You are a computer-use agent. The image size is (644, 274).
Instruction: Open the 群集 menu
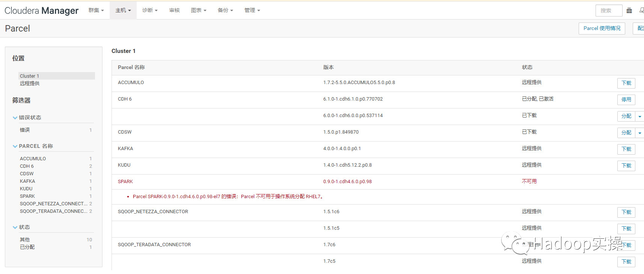[96, 11]
